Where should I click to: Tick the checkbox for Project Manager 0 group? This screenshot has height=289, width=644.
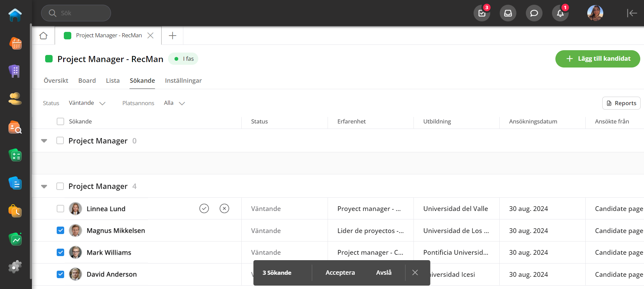point(60,140)
